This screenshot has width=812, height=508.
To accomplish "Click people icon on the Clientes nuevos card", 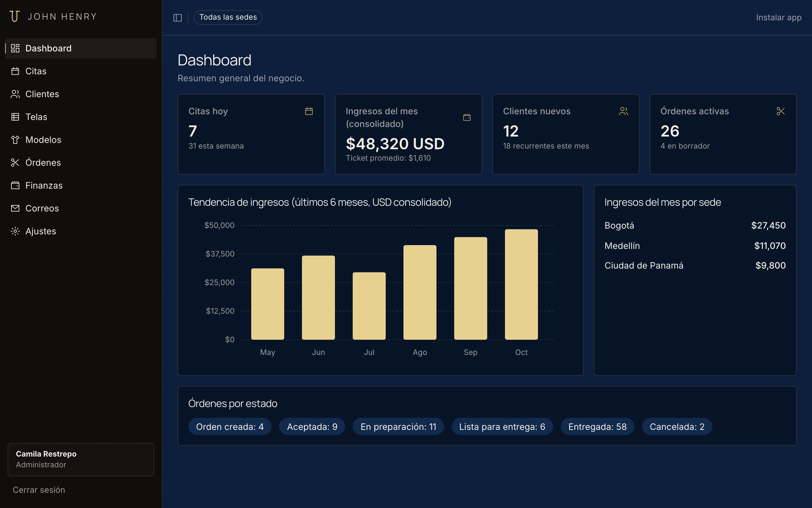I will point(623,111).
